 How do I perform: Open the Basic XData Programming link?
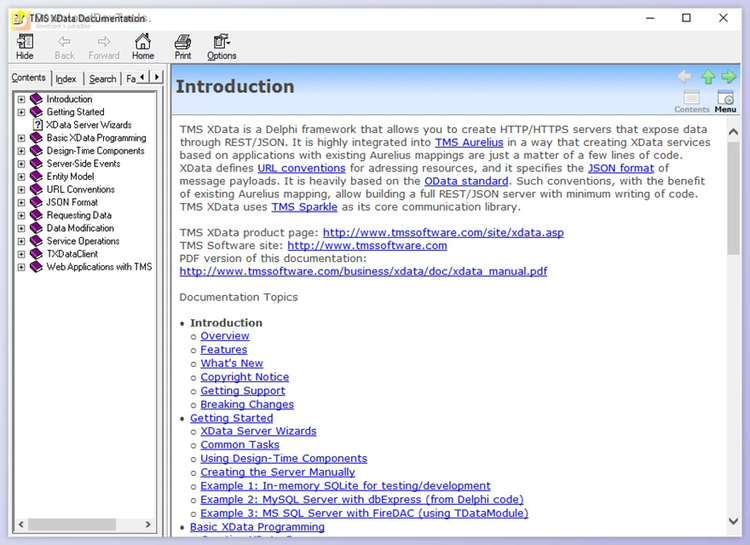pyautogui.click(x=257, y=527)
